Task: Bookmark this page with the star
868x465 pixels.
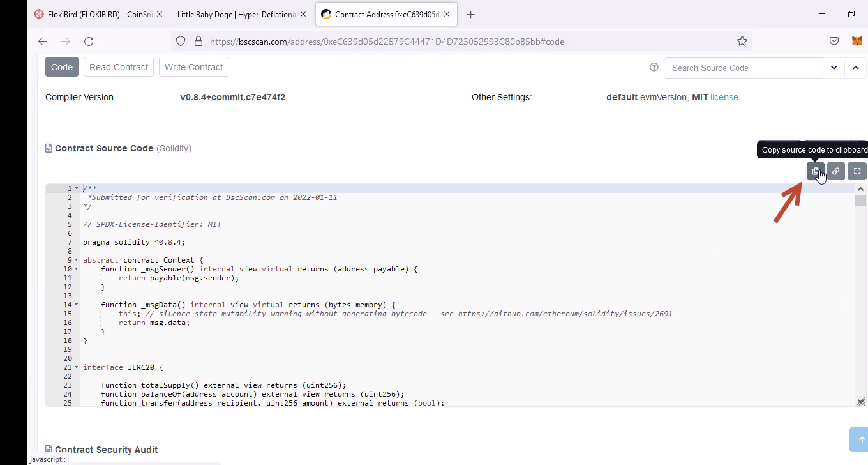Action: coord(742,41)
